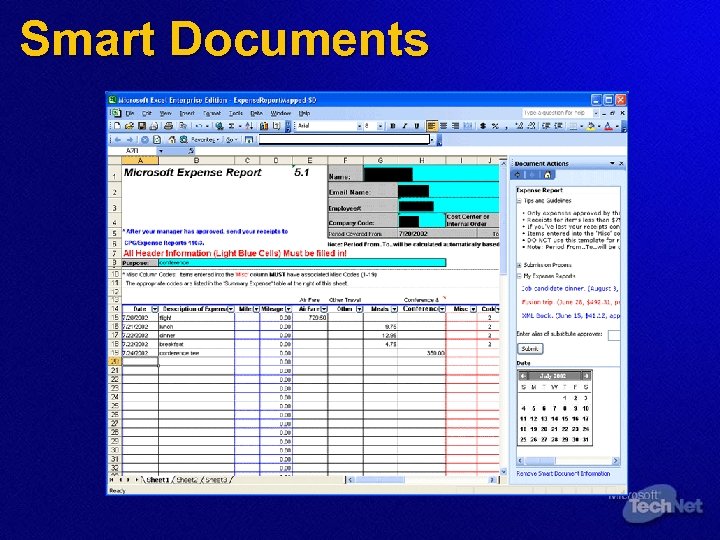720x540 pixels.
Task: Apply Percent style icon
Action: pos(495,126)
